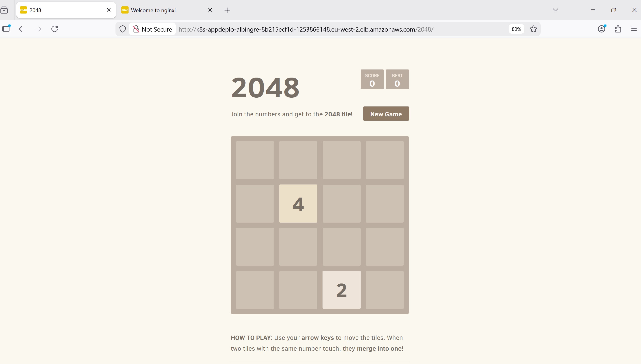Click the browser history icon top left
Screen dimensions: 641x364
point(5,10)
